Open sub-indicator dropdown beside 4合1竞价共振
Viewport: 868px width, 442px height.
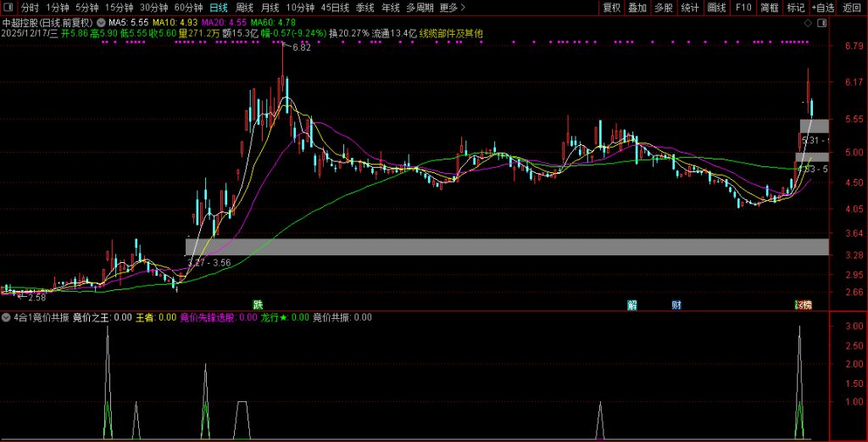pyautogui.click(x=6, y=317)
